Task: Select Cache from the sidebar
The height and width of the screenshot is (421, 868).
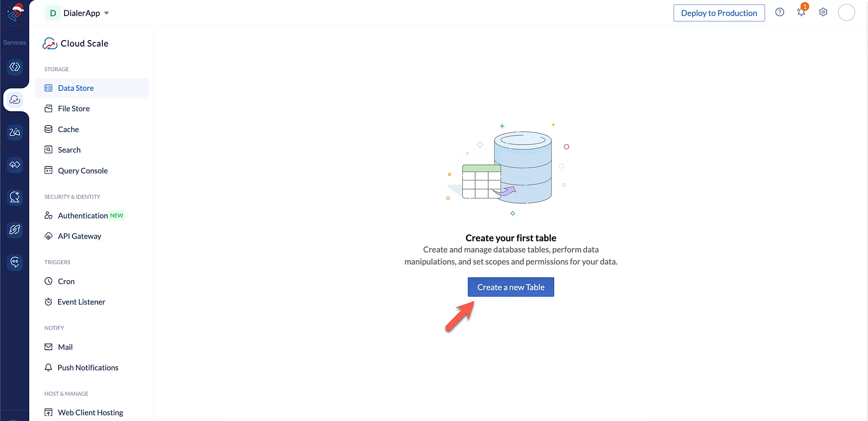Action: point(68,129)
